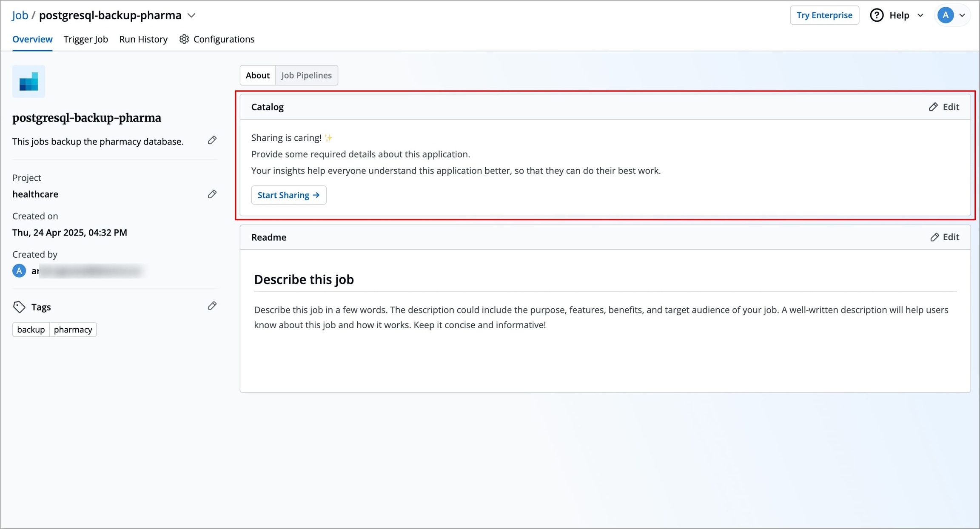This screenshot has width=980, height=529.
Task: Switch to the Trigger Job tab
Action: pos(85,39)
